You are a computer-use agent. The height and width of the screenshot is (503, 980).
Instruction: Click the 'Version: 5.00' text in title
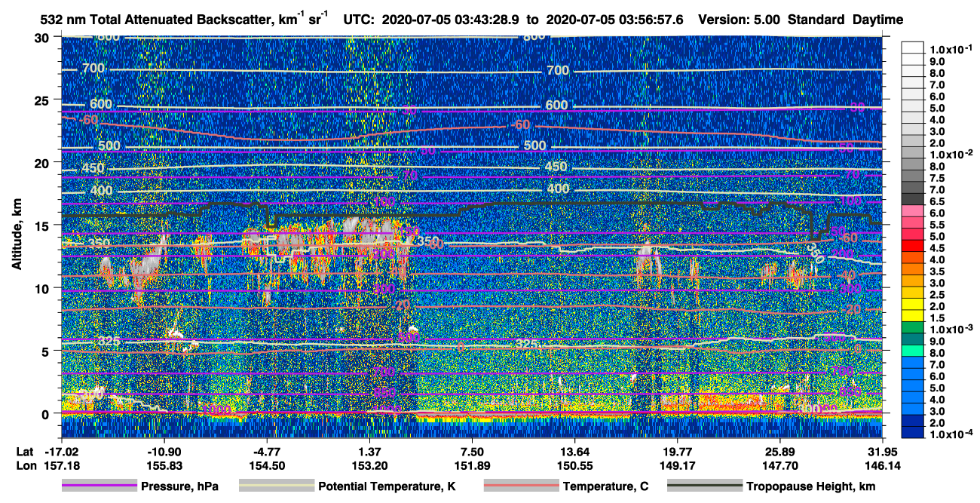[x=740, y=20]
